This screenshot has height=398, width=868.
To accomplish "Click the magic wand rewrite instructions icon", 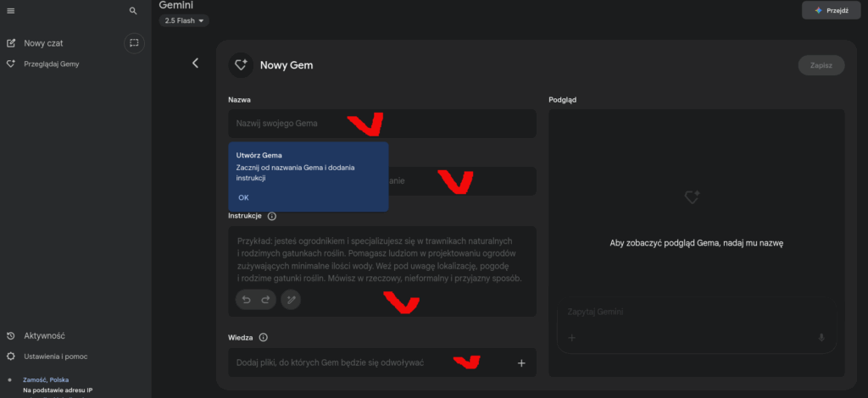I will (x=290, y=299).
